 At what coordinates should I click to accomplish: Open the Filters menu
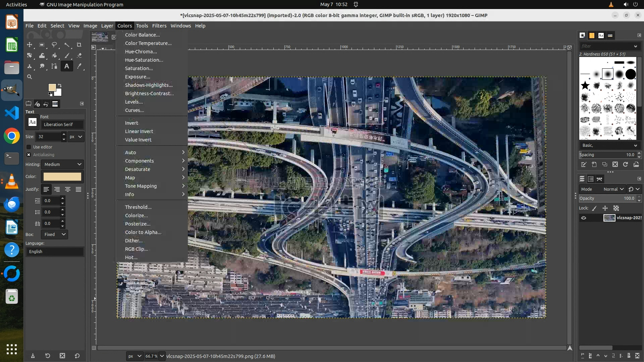159,26
